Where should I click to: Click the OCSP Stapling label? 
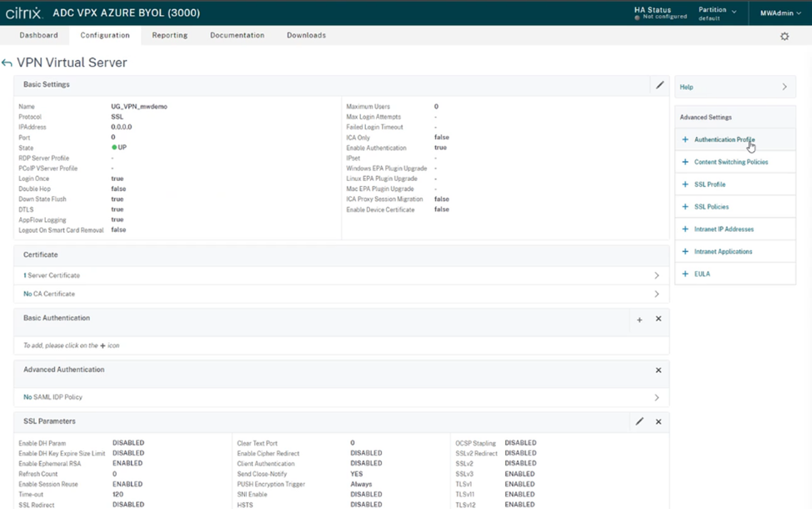coord(475,442)
